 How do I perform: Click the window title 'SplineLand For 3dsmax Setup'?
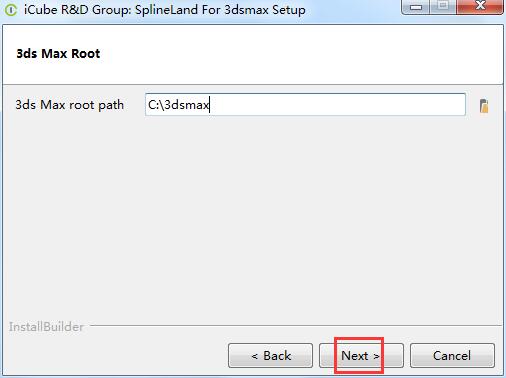220,10
